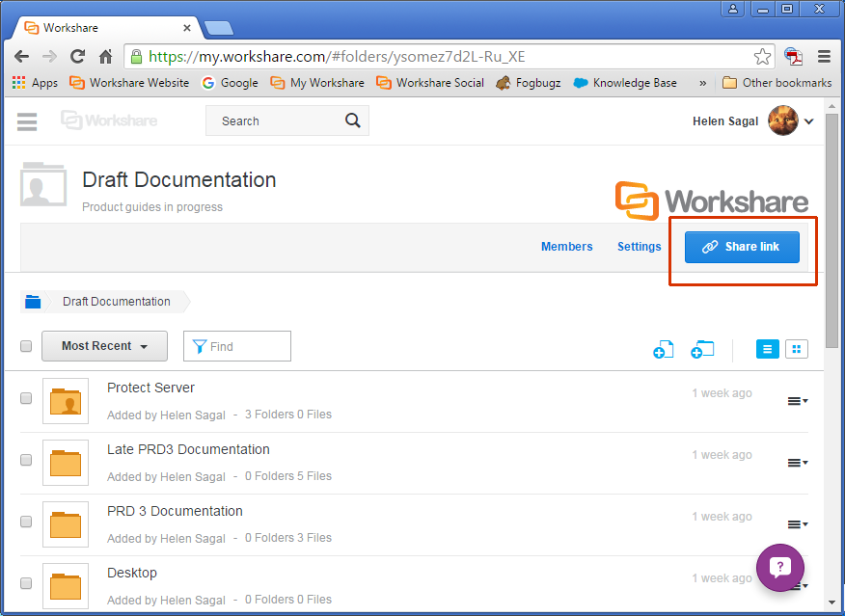Open Late PRD3 Documentation folder name
The width and height of the screenshot is (845, 616).
point(188,449)
